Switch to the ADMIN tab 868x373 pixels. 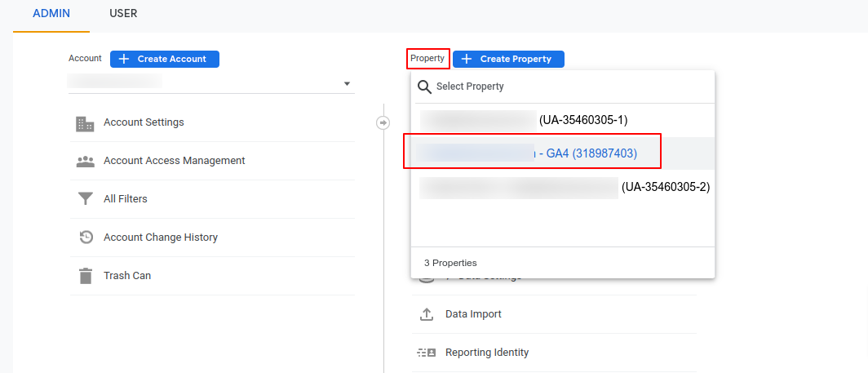(51, 13)
